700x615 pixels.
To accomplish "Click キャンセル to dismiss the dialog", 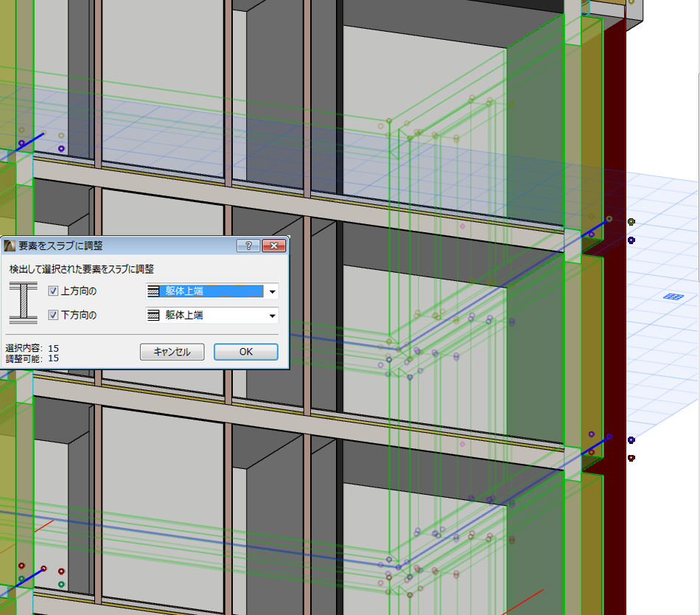I will click(x=172, y=352).
